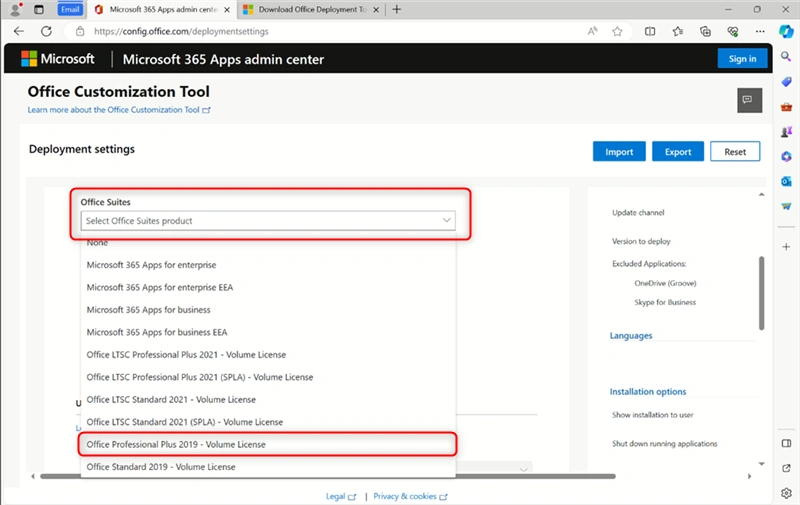Open a new browser tab
800x505 pixels.
point(396,9)
